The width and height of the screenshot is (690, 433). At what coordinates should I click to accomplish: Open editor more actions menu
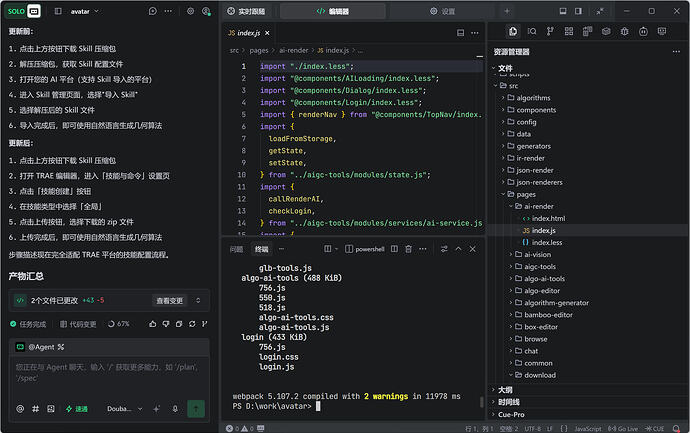click(475, 33)
